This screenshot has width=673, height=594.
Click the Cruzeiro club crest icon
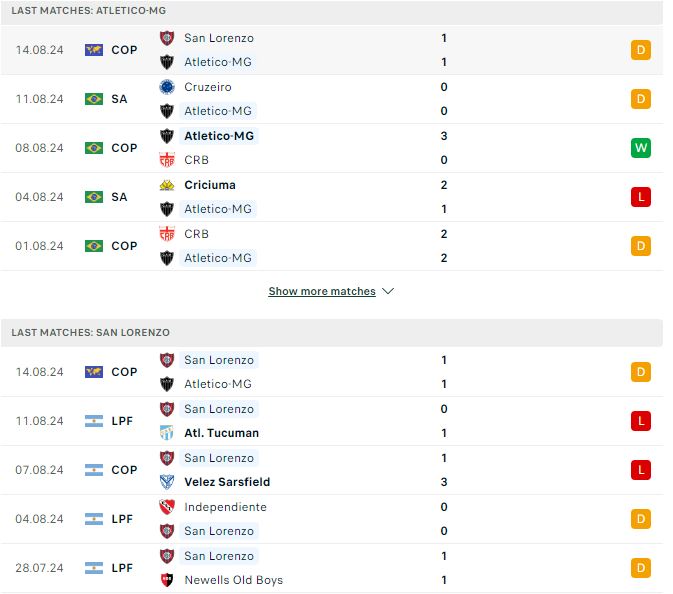click(167, 87)
